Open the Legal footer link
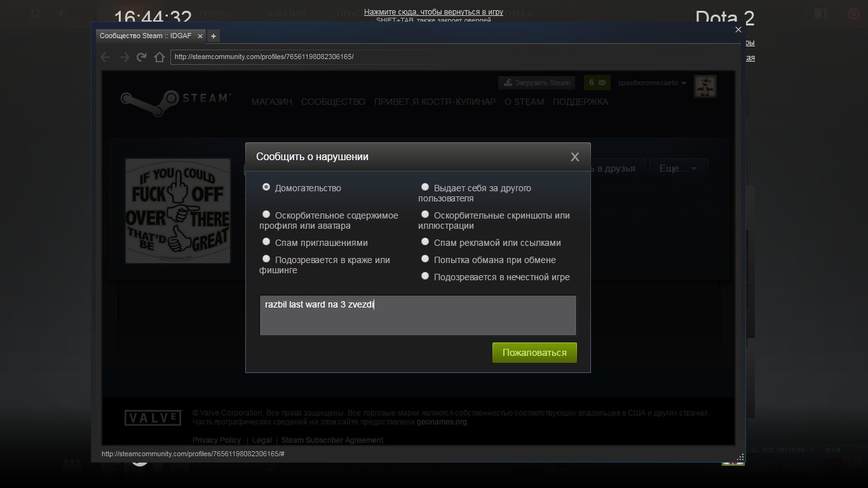Viewport: 868px width, 488px height. 262,440
